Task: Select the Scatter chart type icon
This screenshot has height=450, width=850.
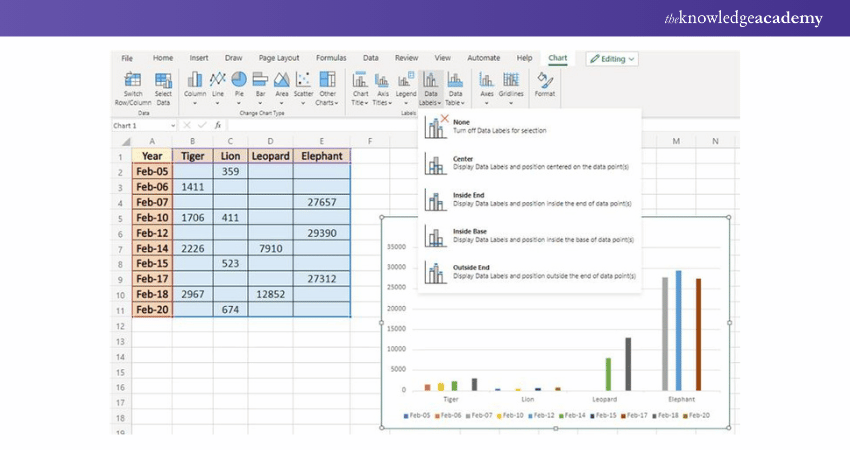Action: point(303,80)
